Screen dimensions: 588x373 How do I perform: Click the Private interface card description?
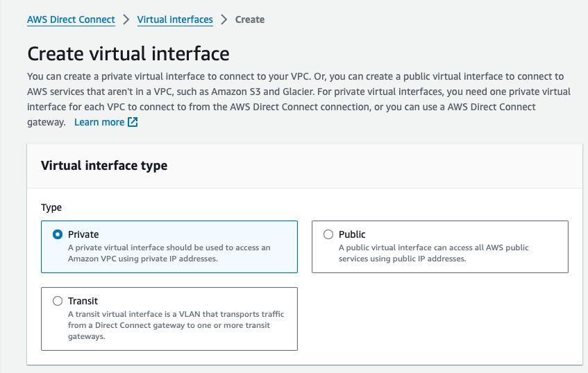pyautogui.click(x=169, y=253)
